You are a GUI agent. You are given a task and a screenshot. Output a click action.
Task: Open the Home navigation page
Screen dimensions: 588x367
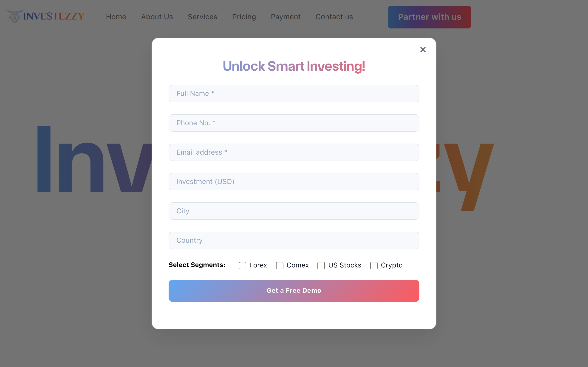116,17
